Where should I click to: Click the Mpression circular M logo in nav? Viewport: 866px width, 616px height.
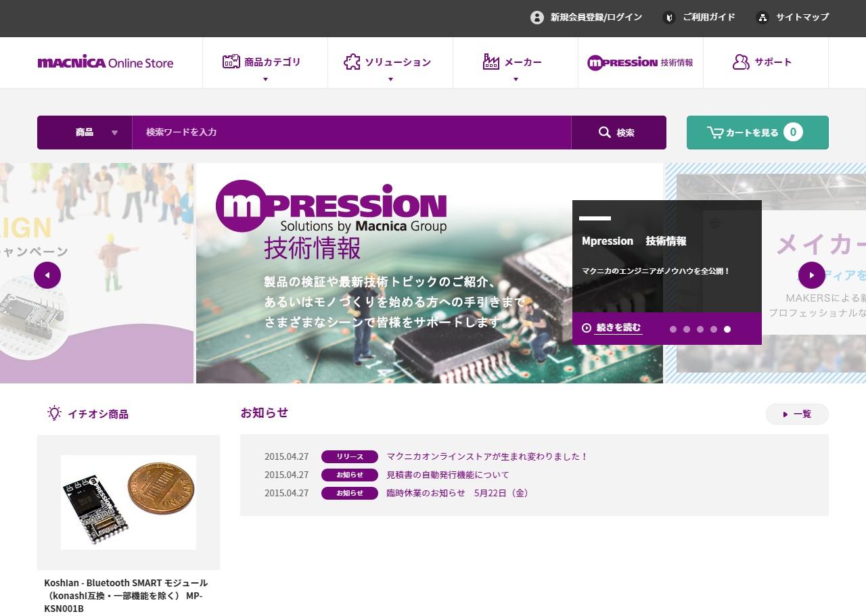pyautogui.click(x=595, y=62)
